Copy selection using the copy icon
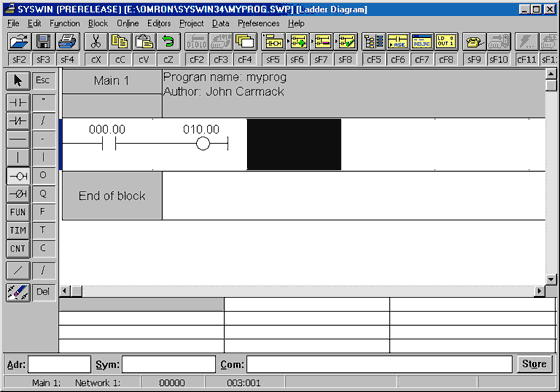This screenshot has height=392, width=560. pos(120,41)
